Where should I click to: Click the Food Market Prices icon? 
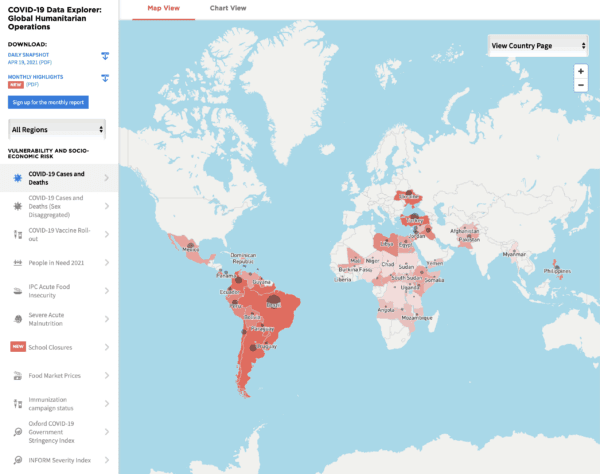(x=17, y=376)
